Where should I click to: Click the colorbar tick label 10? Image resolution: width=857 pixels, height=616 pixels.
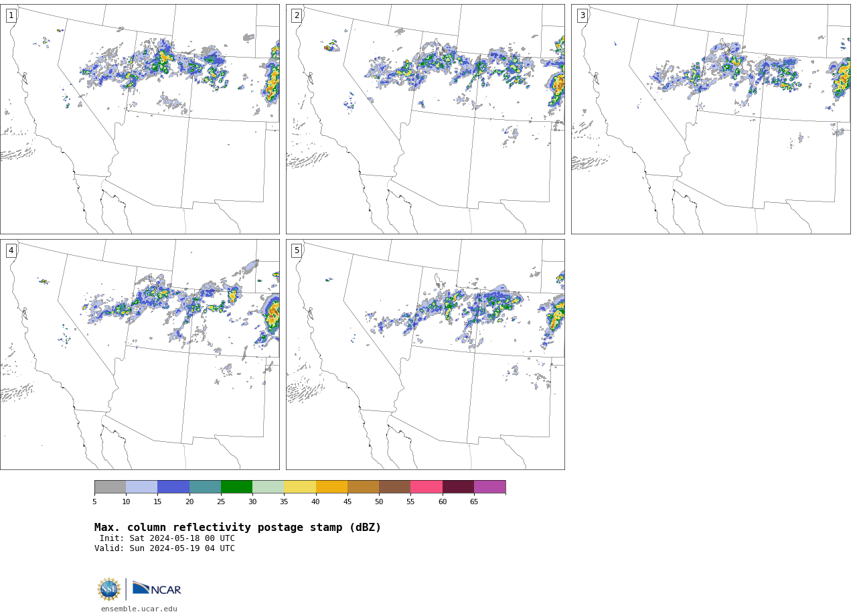(126, 502)
